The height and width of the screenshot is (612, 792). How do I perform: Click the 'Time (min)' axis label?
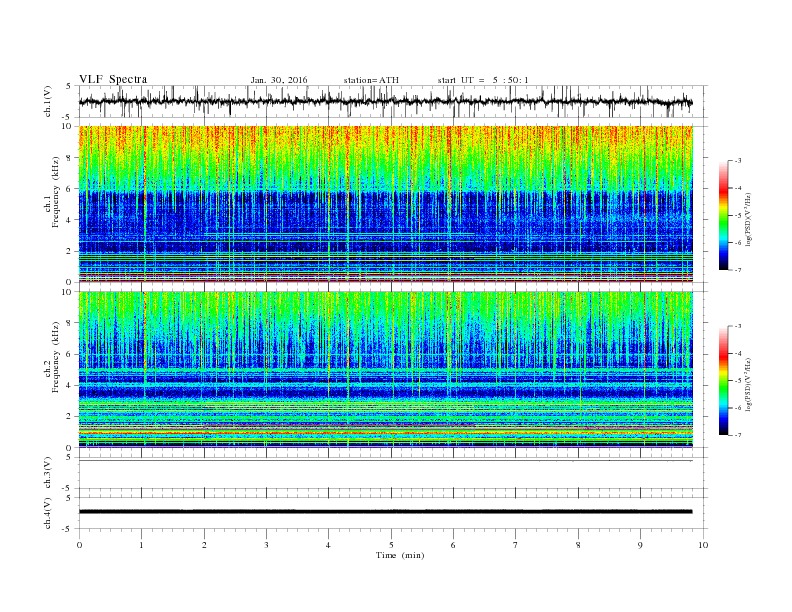[400, 555]
